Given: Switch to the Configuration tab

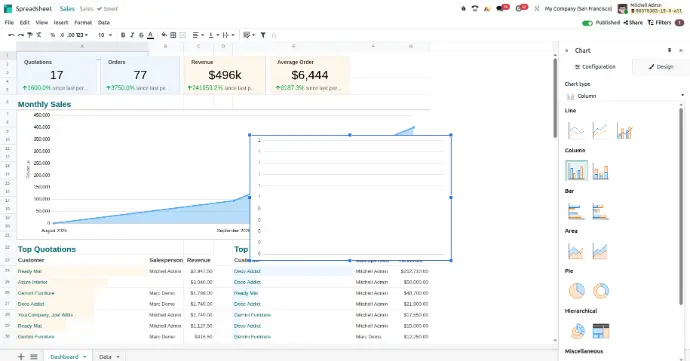Looking at the screenshot, I should [x=595, y=67].
